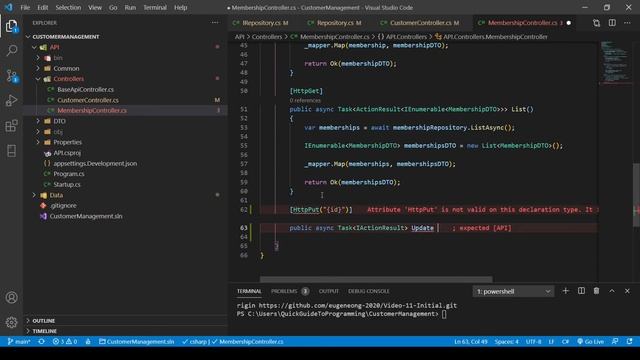Kill terminal with trash icon

click(x=596, y=291)
